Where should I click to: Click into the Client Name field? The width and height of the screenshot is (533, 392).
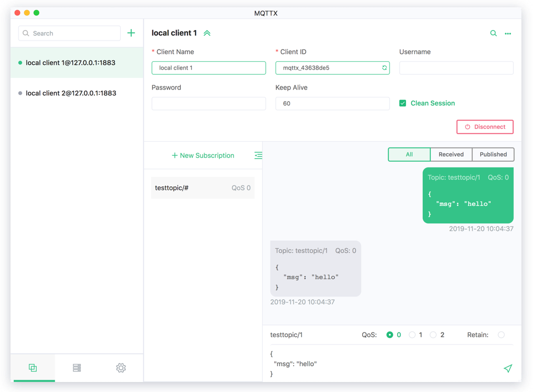(x=209, y=67)
